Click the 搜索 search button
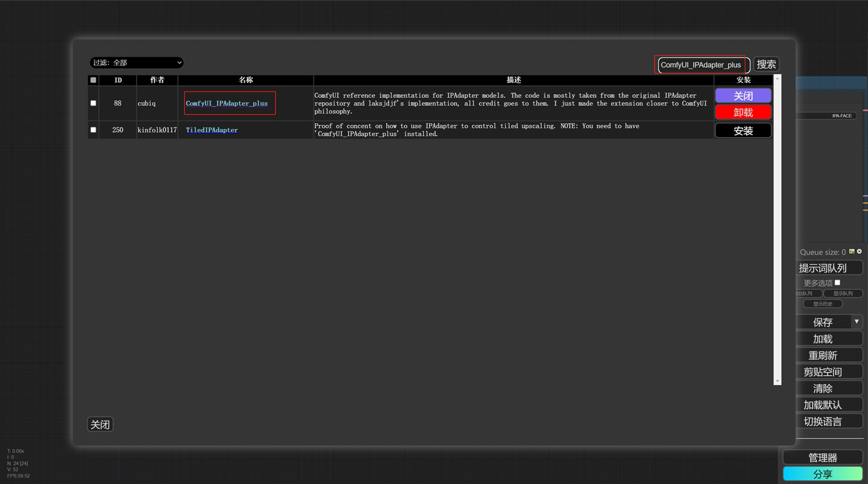Image resolution: width=868 pixels, height=484 pixels. coord(766,64)
